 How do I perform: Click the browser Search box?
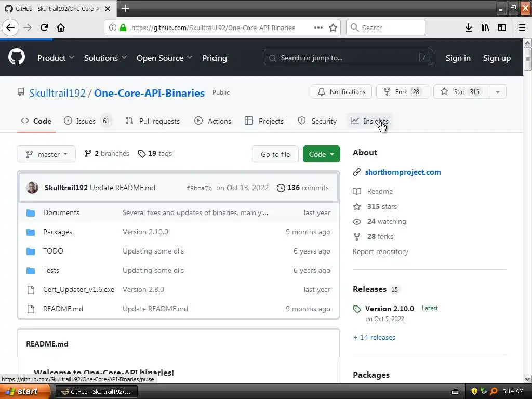coord(385,28)
